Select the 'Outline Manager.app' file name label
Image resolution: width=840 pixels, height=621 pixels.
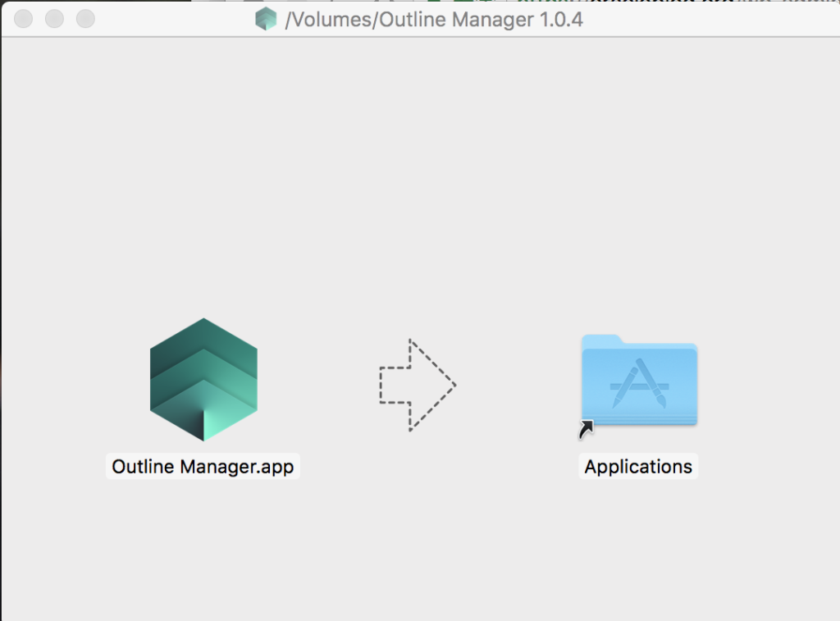point(203,467)
